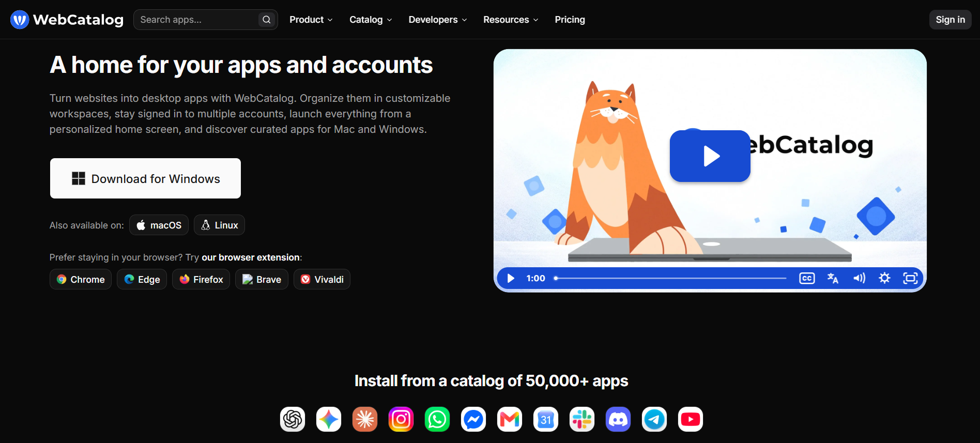Image resolution: width=980 pixels, height=443 pixels.
Task: Open the Instagram app icon
Action: pos(401,419)
